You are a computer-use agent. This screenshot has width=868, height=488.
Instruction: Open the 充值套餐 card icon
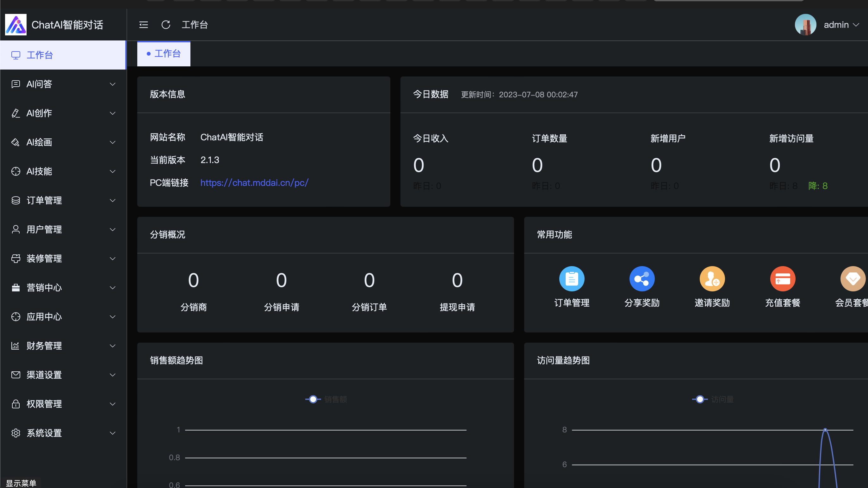[782, 279]
